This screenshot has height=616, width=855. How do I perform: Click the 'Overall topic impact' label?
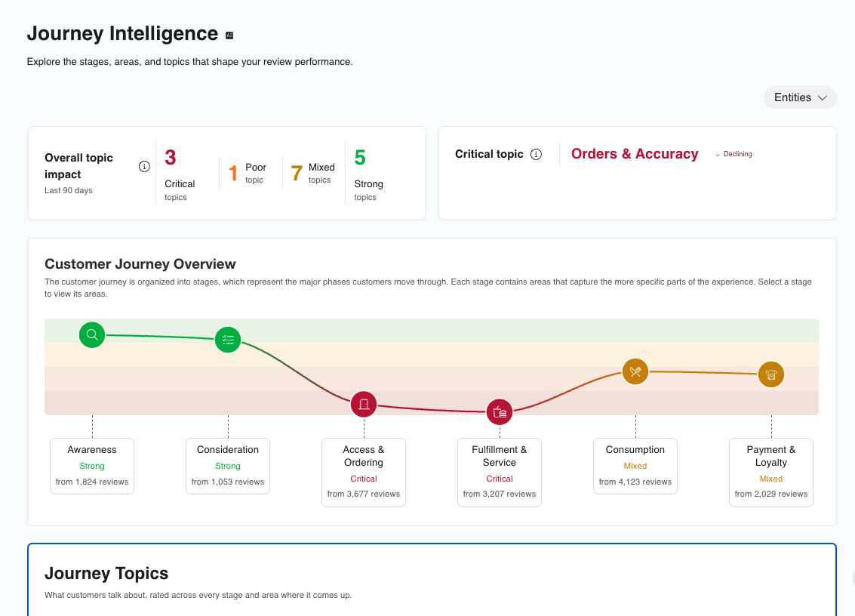(x=79, y=166)
